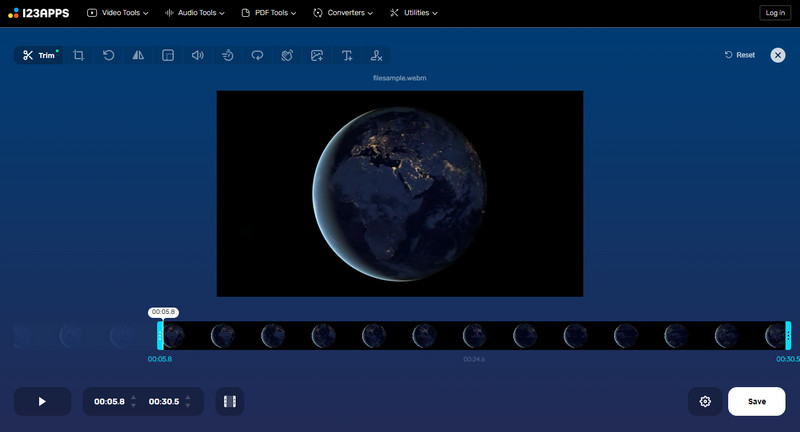Image resolution: width=800 pixels, height=432 pixels.
Task: Open the Utilities menu
Action: click(x=413, y=13)
